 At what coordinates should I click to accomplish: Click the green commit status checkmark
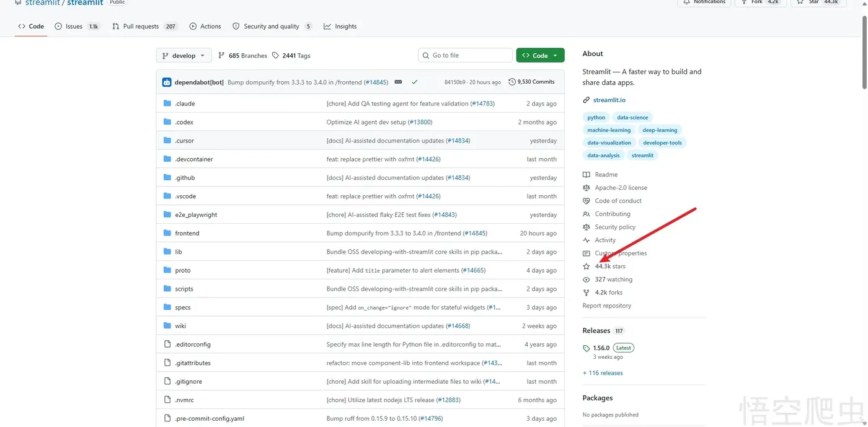414,82
